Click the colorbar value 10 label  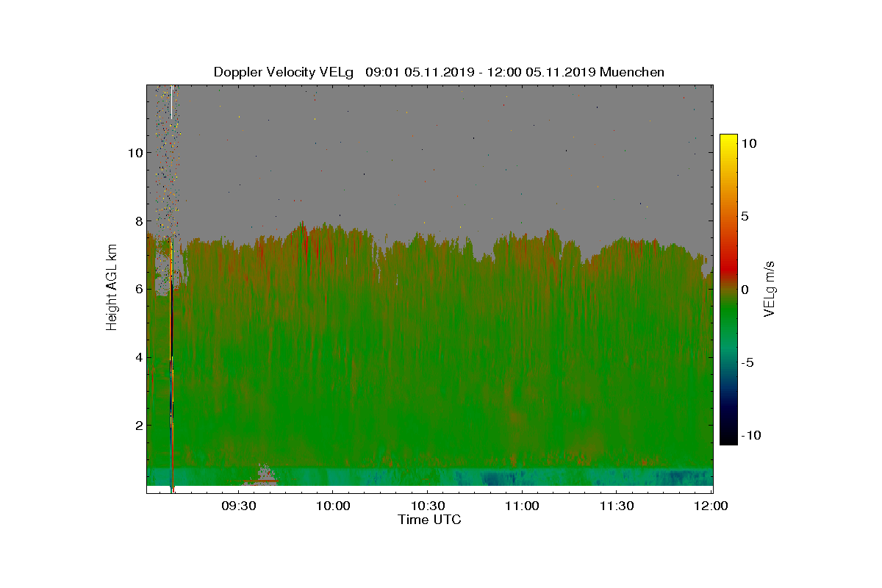[x=749, y=143]
